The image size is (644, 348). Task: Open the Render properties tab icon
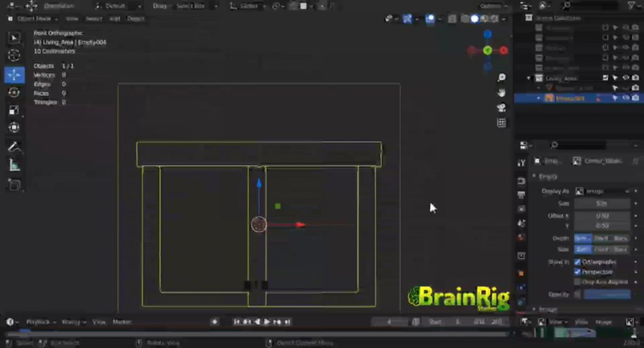(521, 181)
